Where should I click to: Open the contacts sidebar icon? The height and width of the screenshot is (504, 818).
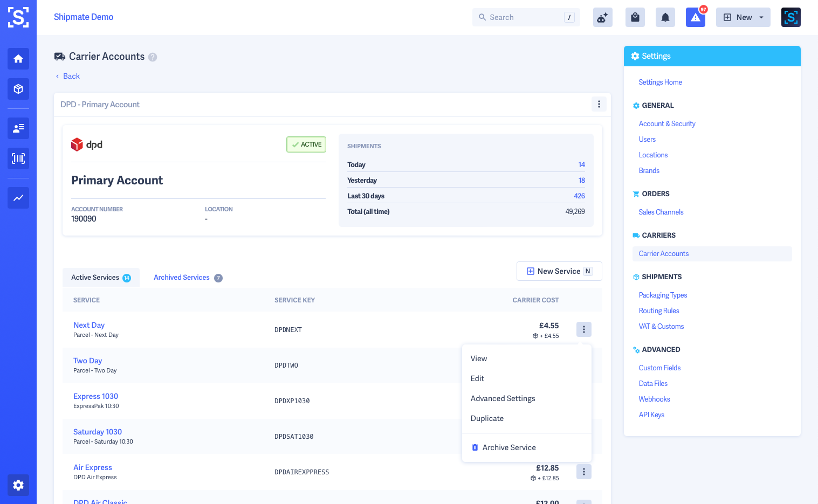pos(18,128)
